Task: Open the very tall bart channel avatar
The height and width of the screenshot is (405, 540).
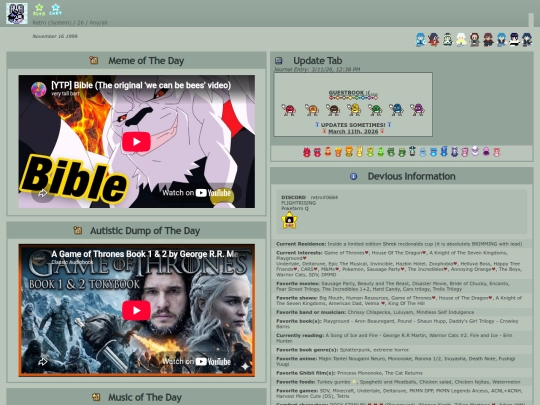Action: coord(39,89)
